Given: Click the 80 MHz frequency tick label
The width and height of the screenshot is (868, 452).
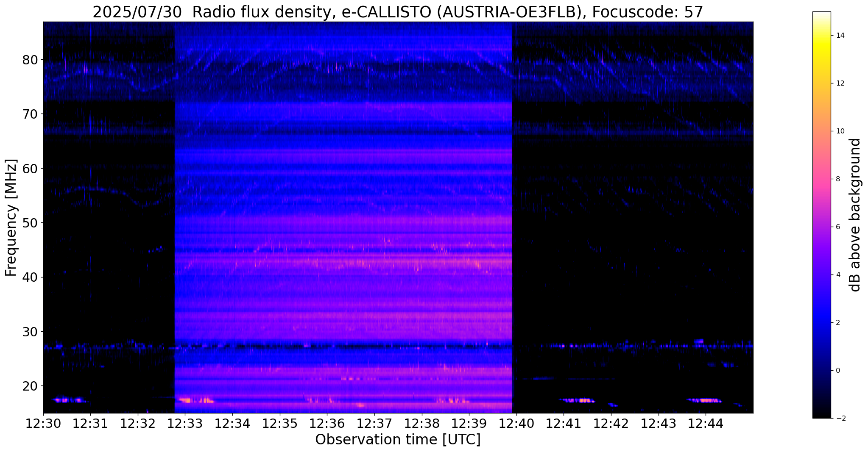Looking at the screenshot, I should pos(30,60).
